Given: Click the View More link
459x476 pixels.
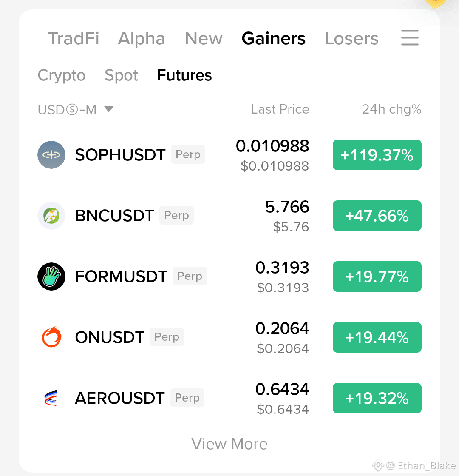Looking at the screenshot, I should tap(229, 444).
